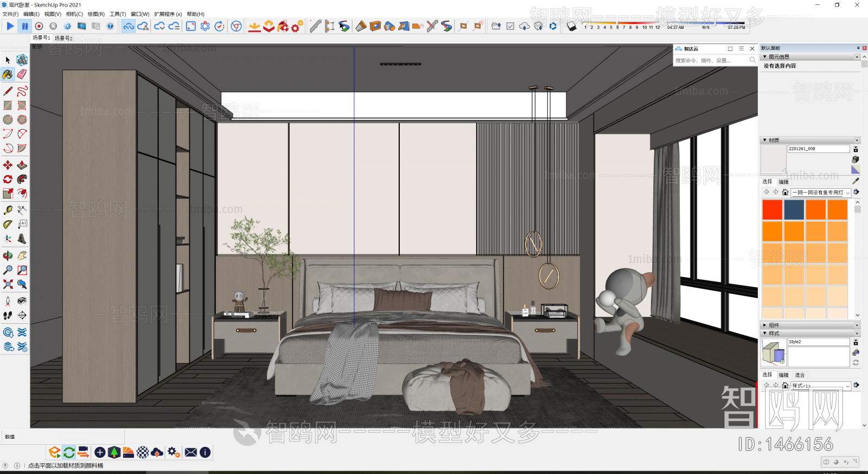Open the 窗口(W) menu
Viewport: 868px width, 474px height.
(x=140, y=14)
